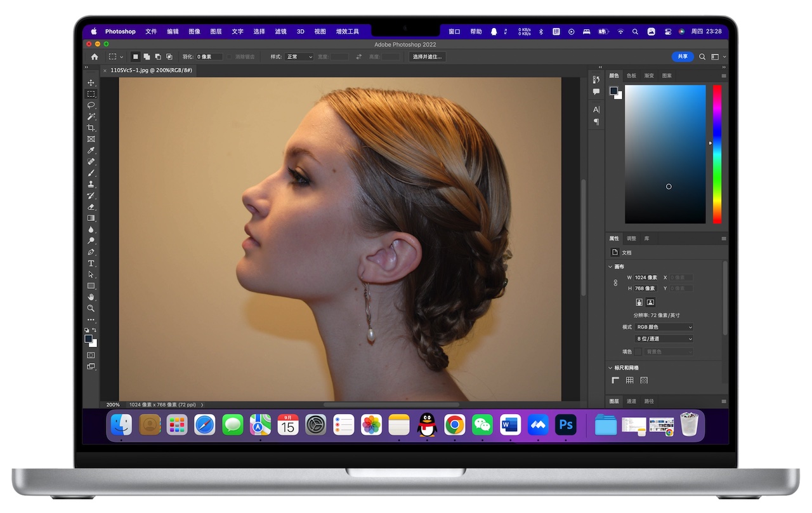Select the Eyedropper tool
Viewport: 812px width, 513px height.
(x=91, y=150)
